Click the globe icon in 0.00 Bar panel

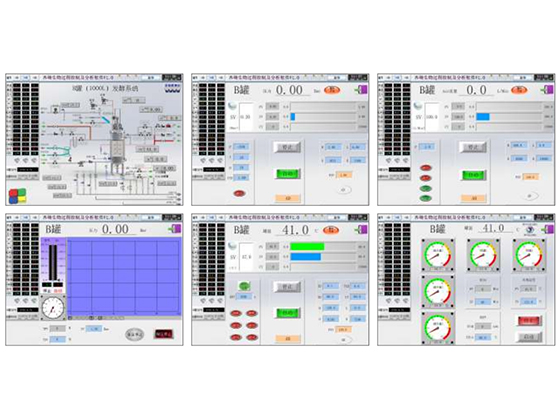click(x=232, y=106)
